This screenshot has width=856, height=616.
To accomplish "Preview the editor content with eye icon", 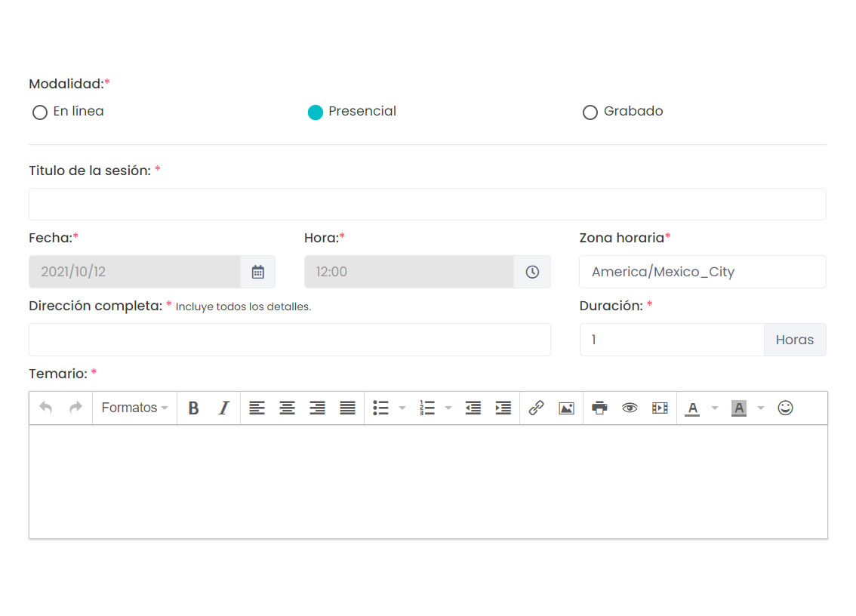I will (x=630, y=408).
